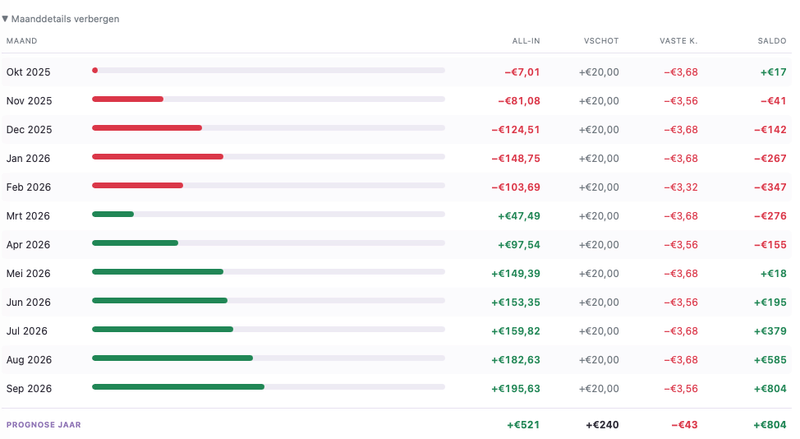The height and width of the screenshot is (439, 800).
Task: Select the Sep 2026 month label
Action: [x=29, y=388]
